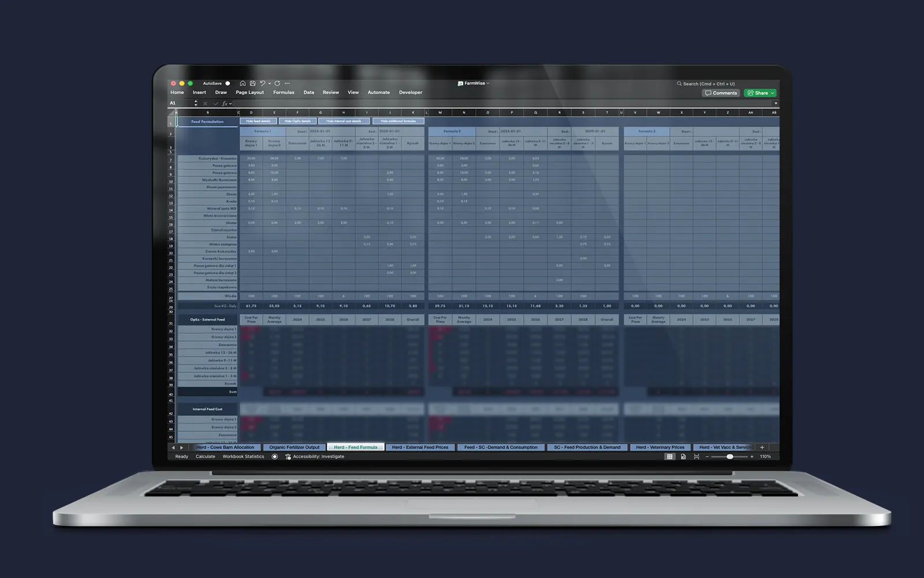Screen dimensions: 924x578
Task: Click the Save disk icon
Action: click(x=252, y=83)
